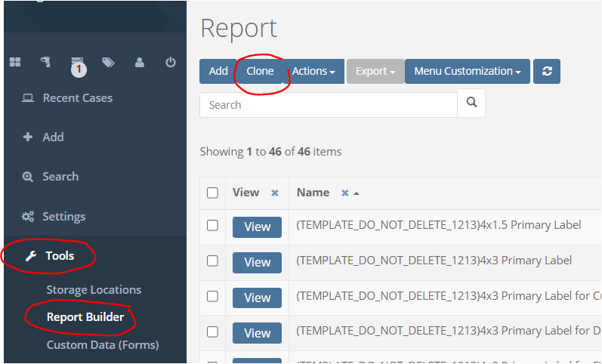
Task: Click the barcode scanner icon
Action: click(x=46, y=63)
